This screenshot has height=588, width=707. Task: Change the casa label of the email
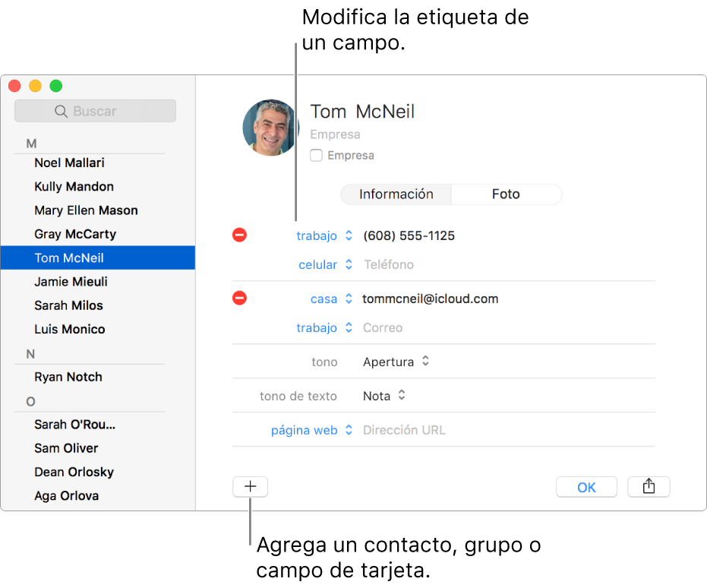point(331,299)
